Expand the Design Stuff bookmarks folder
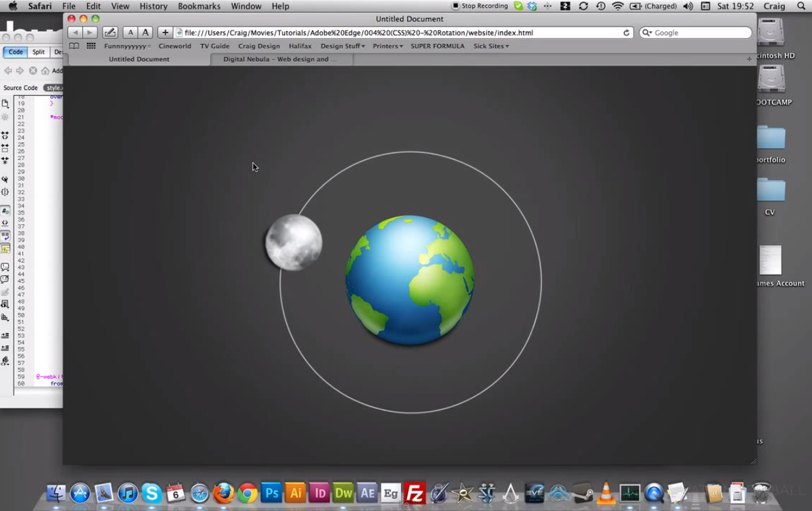This screenshot has height=511, width=812. pyautogui.click(x=342, y=46)
